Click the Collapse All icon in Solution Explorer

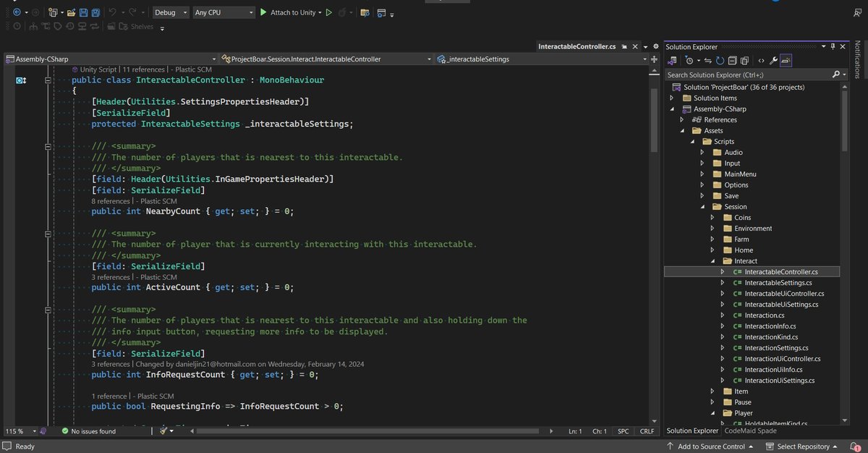[x=733, y=61]
